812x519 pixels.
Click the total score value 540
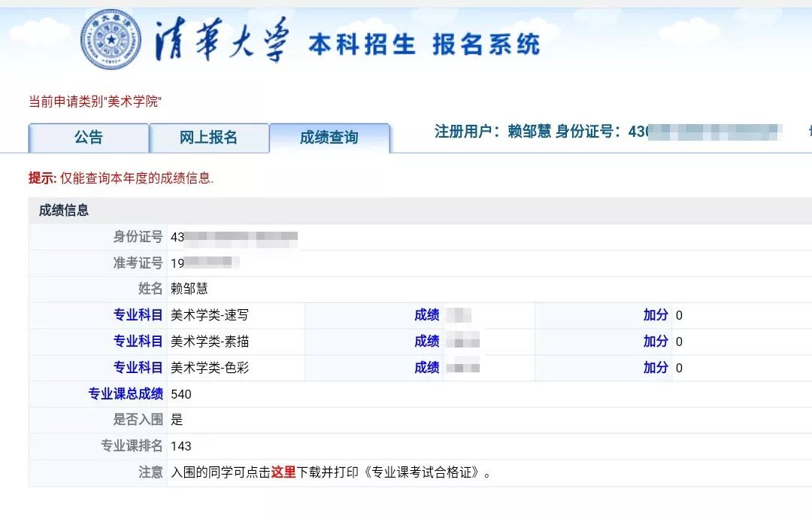[180, 394]
